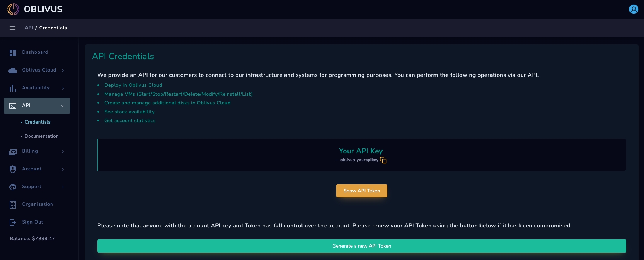Click the API Credentials heading
Screen dimensions: 644x260
point(123,56)
